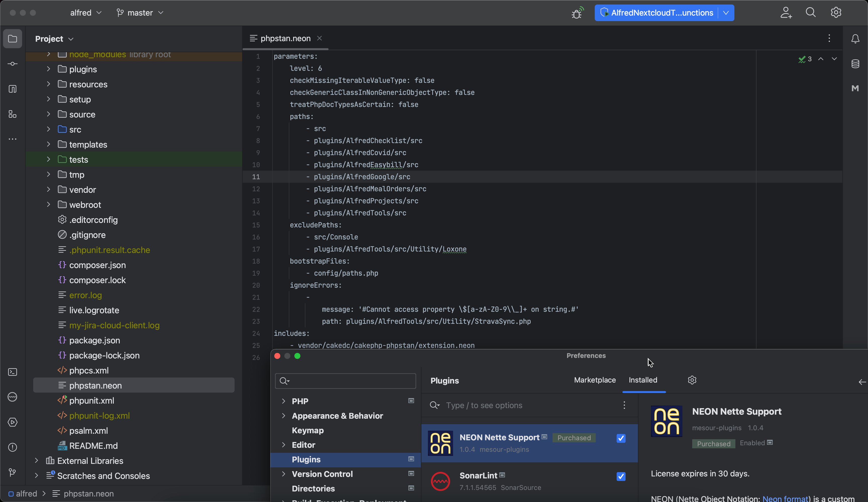Open the Problems tool window
Screen dimensions: 868x502
(x=12, y=447)
